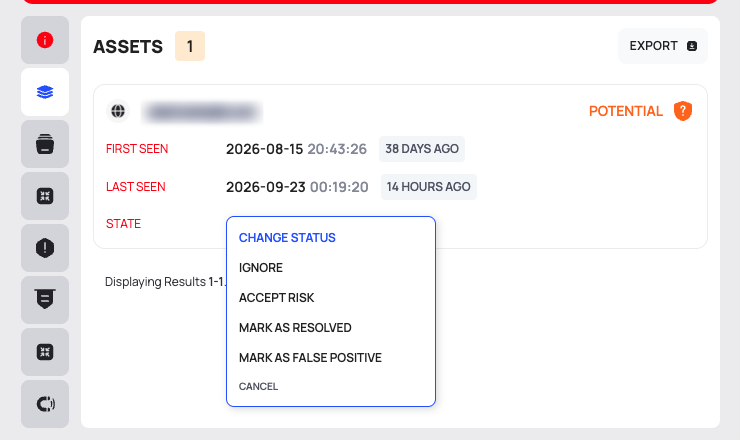Click the circular refresh sidebar icon

click(45, 404)
